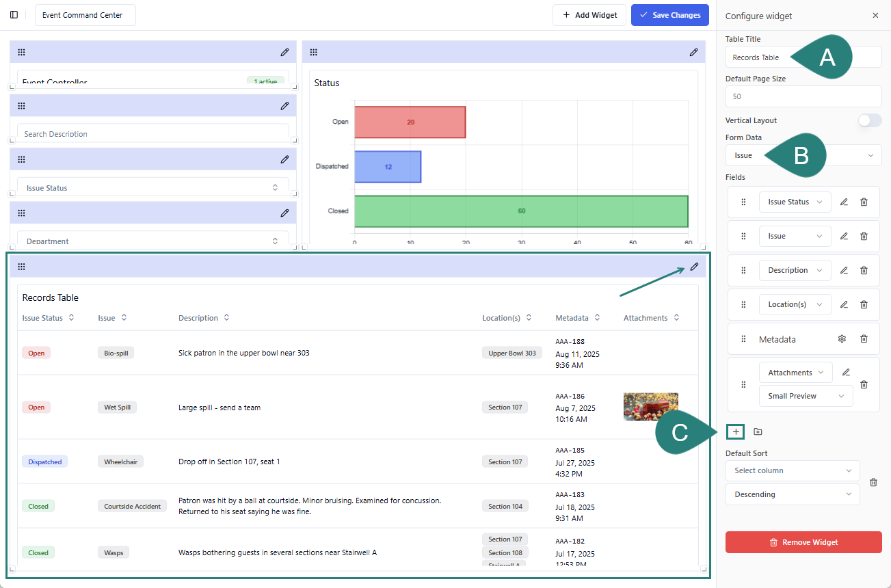Expand the Select column sort dropdown
Image resolution: width=891 pixels, height=588 pixels.
pyautogui.click(x=793, y=470)
